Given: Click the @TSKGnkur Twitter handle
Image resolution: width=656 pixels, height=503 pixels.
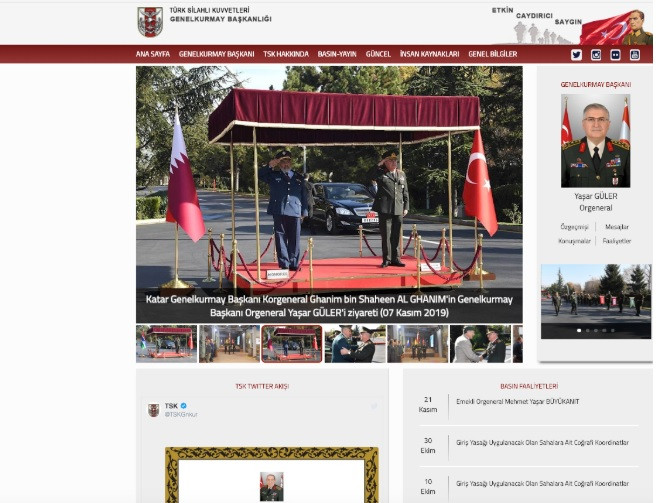Looking at the screenshot, I should tap(181, 414).
